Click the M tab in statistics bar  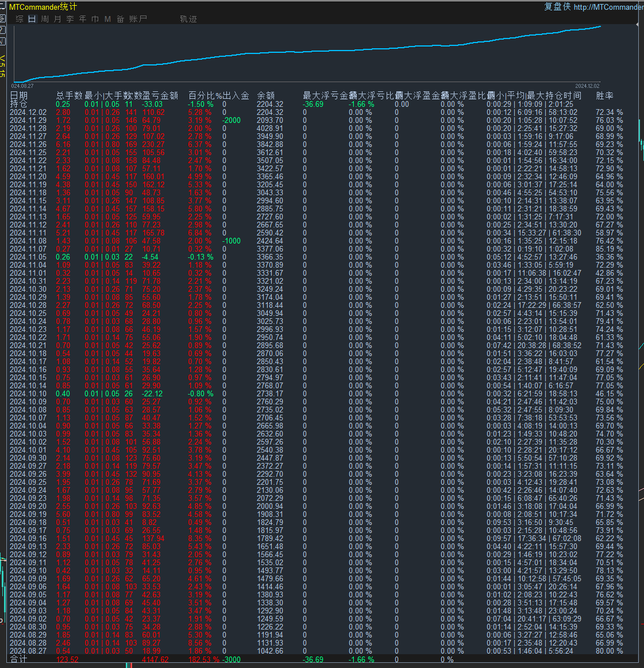pyautogui.click(x=107, y=19)
